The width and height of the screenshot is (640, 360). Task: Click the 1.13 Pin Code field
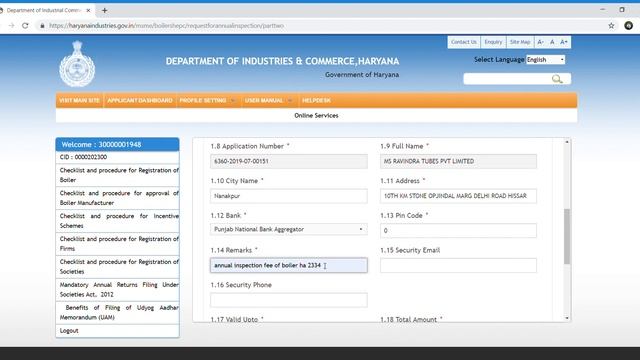[458, 231]
